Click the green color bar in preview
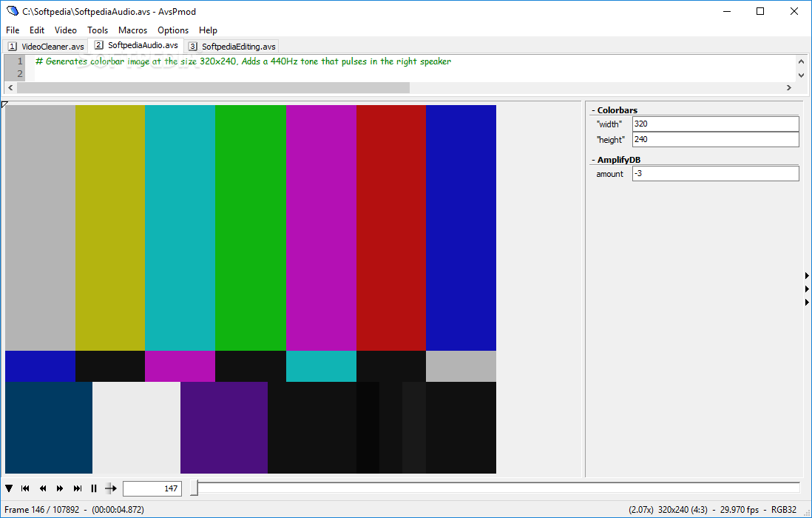Screen dimensions: 812x518 click(250, 228)
